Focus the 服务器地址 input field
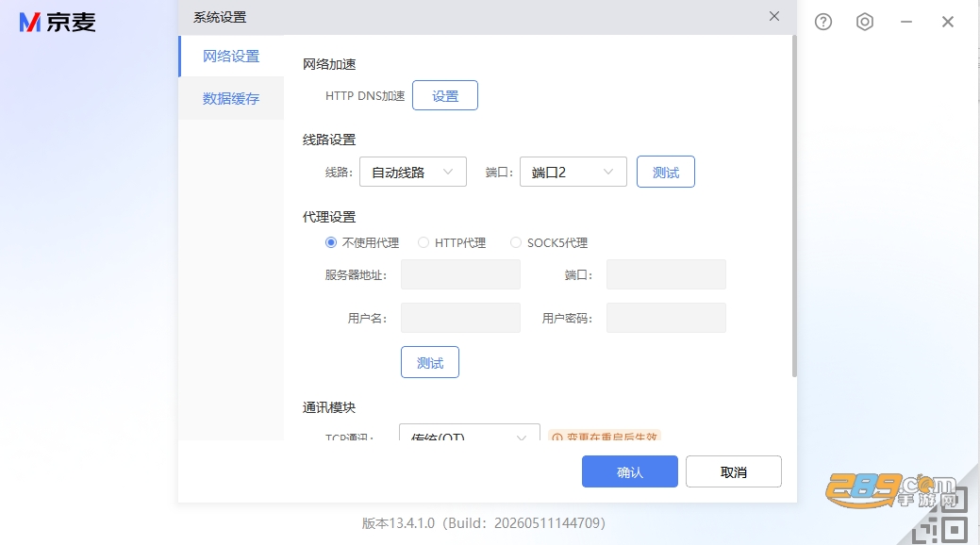The image size is (980, 545). pyautogui.click(x=460, y=274)
